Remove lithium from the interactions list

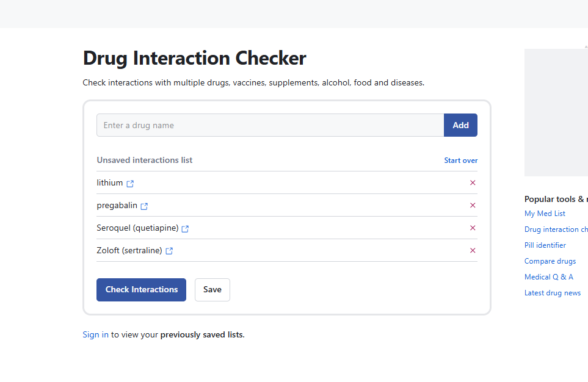[472, 183]
